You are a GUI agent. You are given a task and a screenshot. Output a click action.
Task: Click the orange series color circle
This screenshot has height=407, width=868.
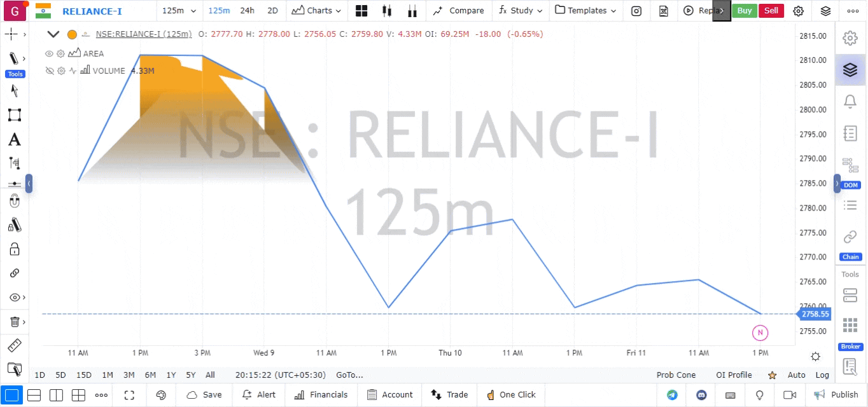point(72,34)
